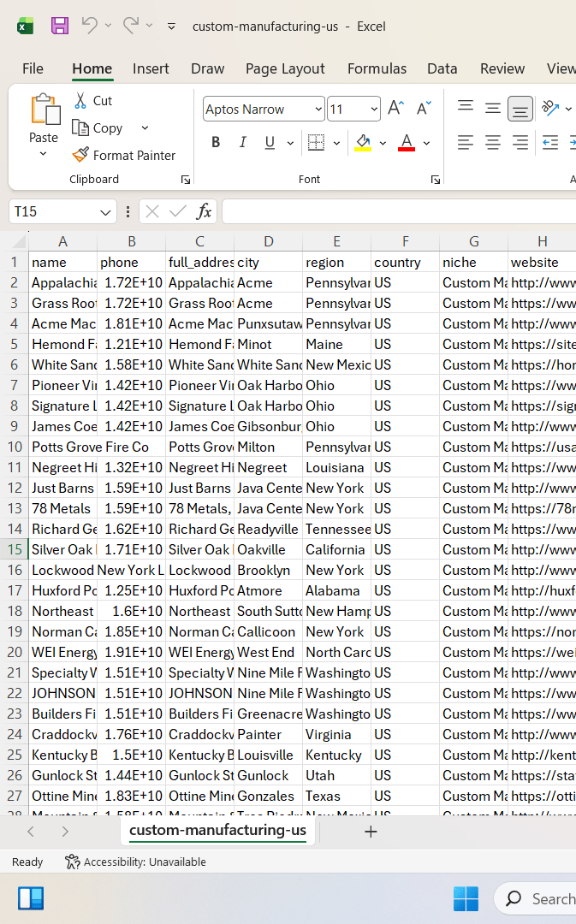Align text left
This screenshot has height=924, width=576.
(x=465, y=142)
